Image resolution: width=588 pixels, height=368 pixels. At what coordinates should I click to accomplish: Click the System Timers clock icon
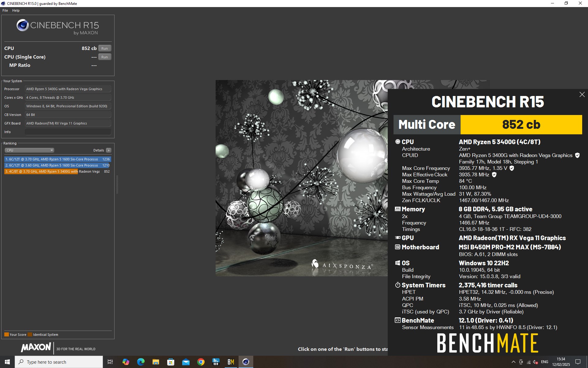click(x=398, y=285)
